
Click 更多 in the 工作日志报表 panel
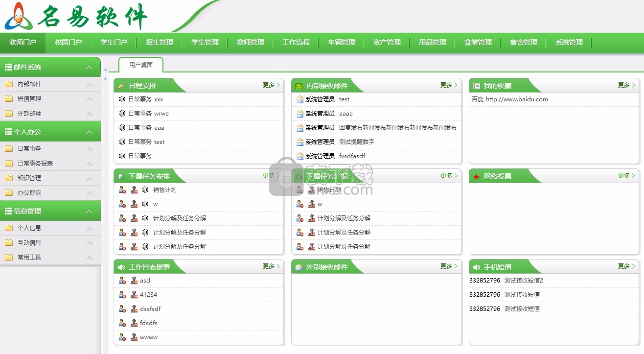point(271,266)
